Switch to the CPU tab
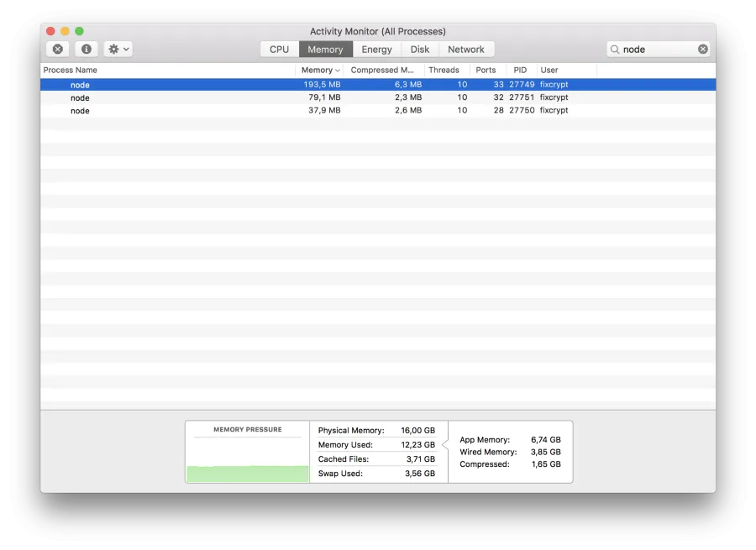Viewport: 756px width, 550px height. click(279, 50)
